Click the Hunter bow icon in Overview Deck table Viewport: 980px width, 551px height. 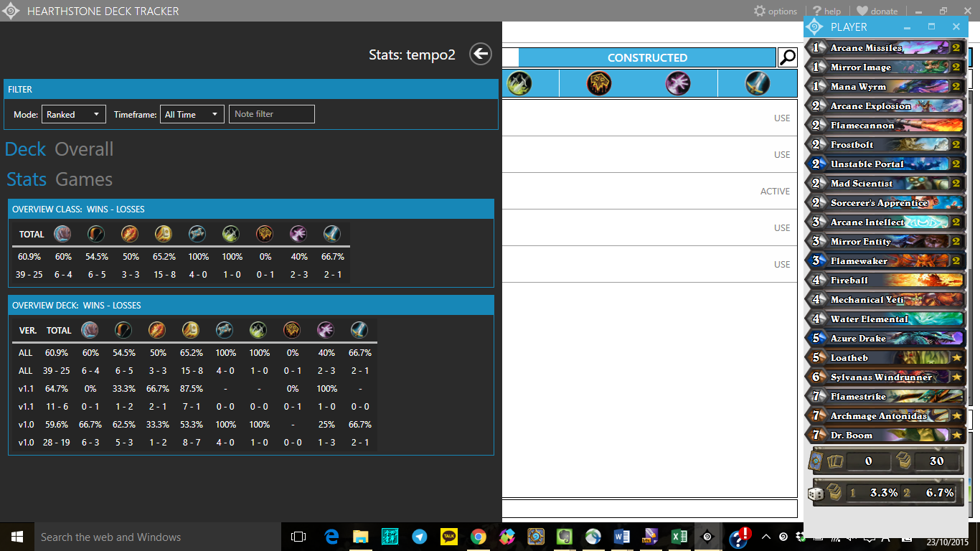pyautogui.click(x=123, y=330)
